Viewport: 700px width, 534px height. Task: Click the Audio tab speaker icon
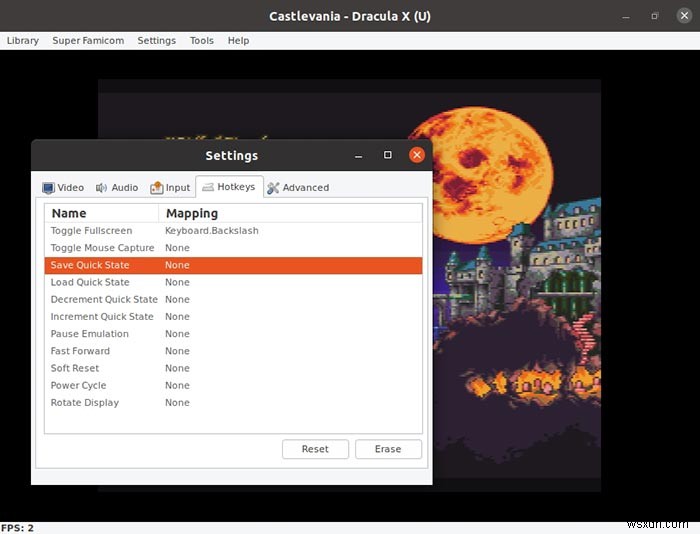[101, 188]
